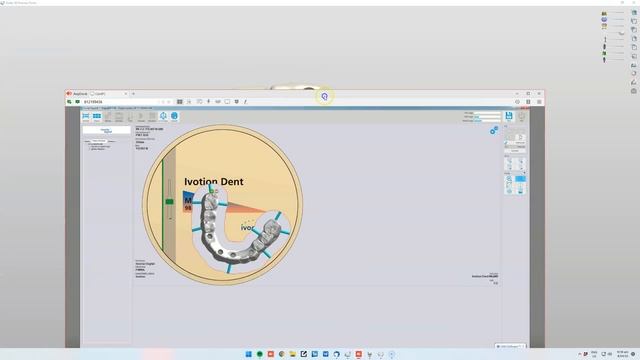Click the floppy disk save icon
The image size is (640, 360).
click(x=509, y=116)
